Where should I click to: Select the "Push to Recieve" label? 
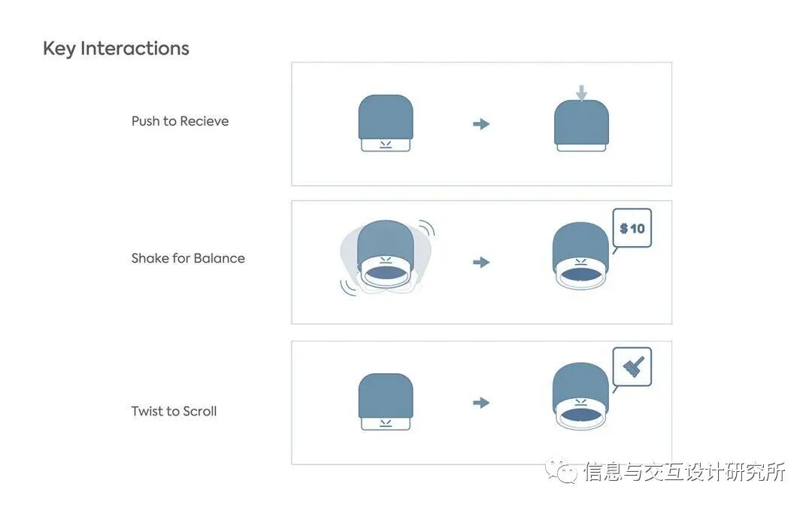(x=180, y=120)
